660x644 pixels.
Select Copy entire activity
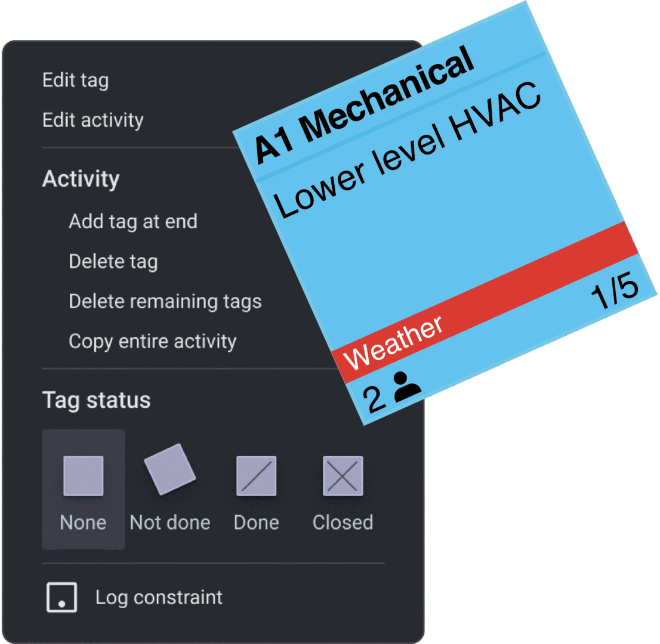point(152,341)
